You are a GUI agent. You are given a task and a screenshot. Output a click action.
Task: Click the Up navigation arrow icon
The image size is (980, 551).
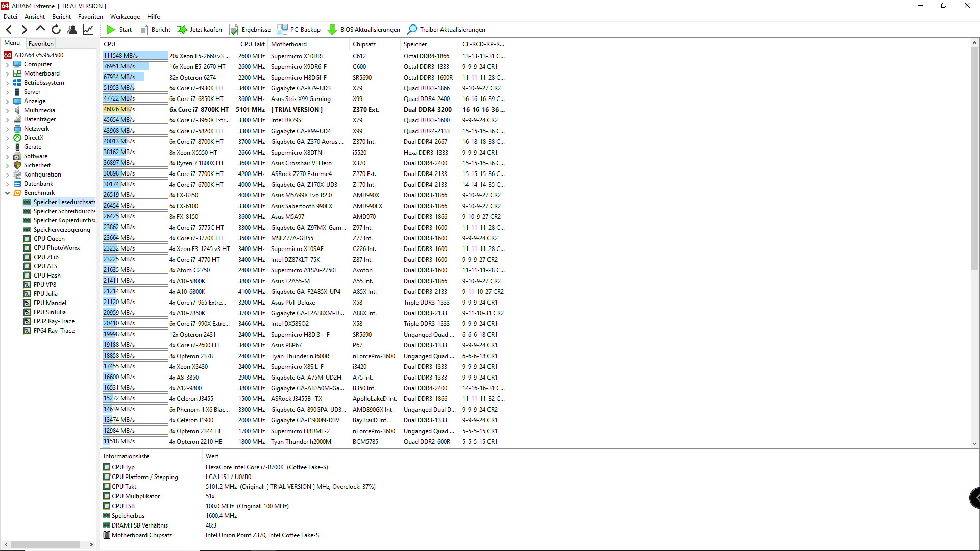[40, 29]
